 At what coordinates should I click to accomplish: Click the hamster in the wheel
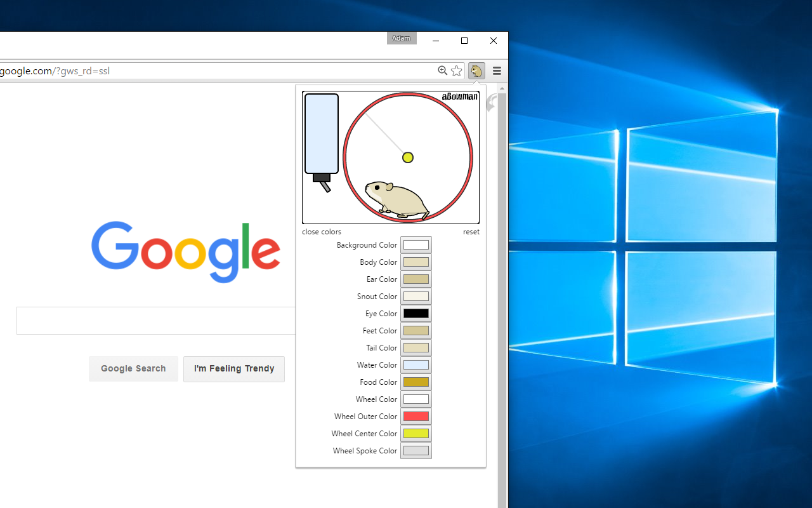point(397,199)
